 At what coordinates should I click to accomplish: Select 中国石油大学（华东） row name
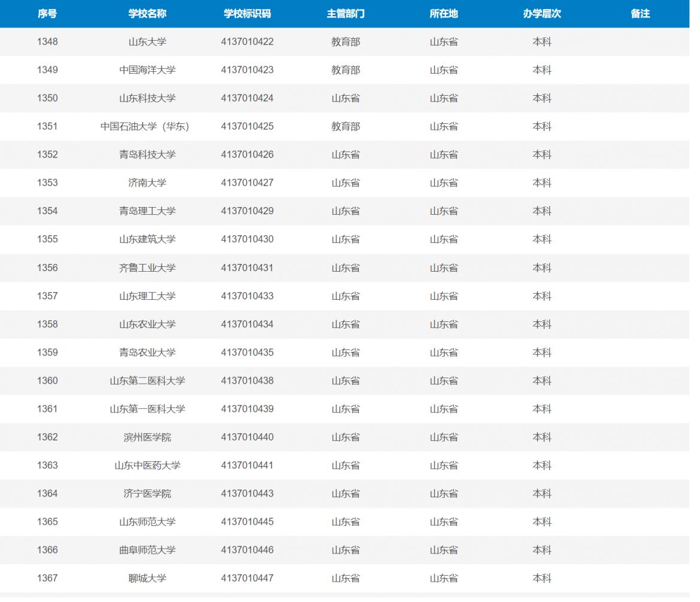[145, 127]
